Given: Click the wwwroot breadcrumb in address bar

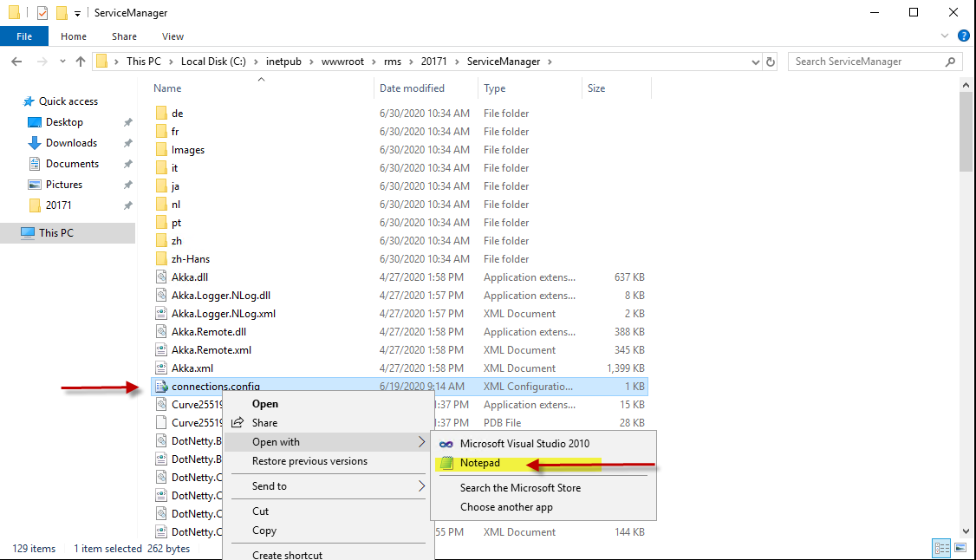Looking at the screenshot, I should click(342, 62).
